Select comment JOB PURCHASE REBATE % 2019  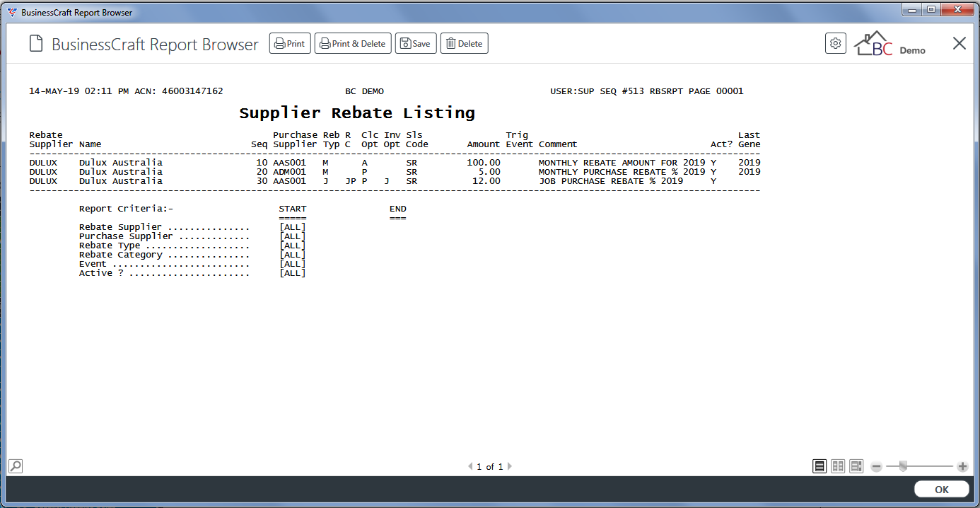click(611, 181)
